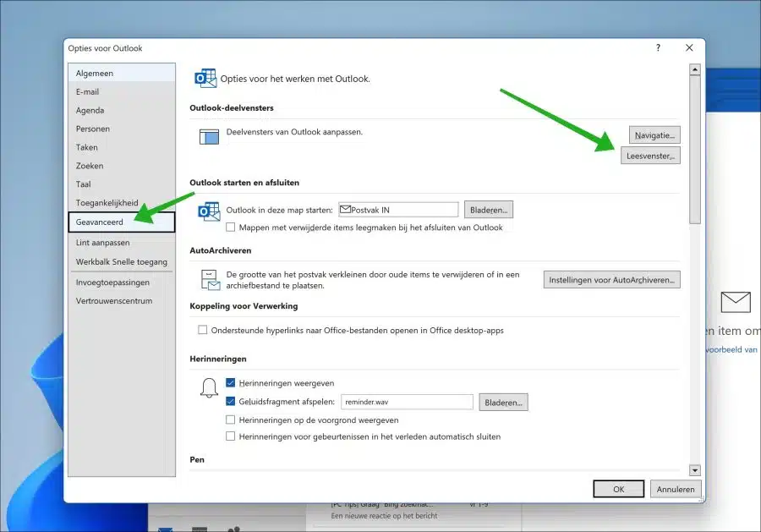
Task: Click the Navigatie... button
Action: tap(654, 135)
